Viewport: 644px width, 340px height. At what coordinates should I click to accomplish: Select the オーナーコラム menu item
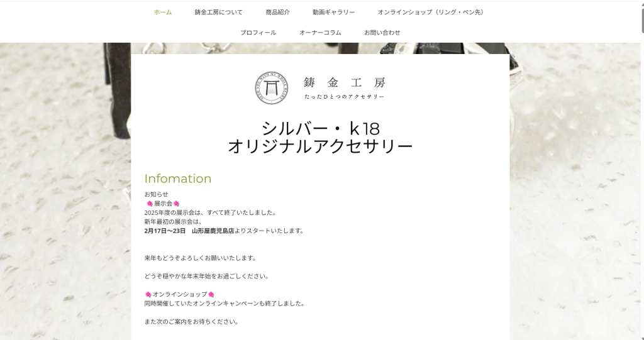pos(320,33)
